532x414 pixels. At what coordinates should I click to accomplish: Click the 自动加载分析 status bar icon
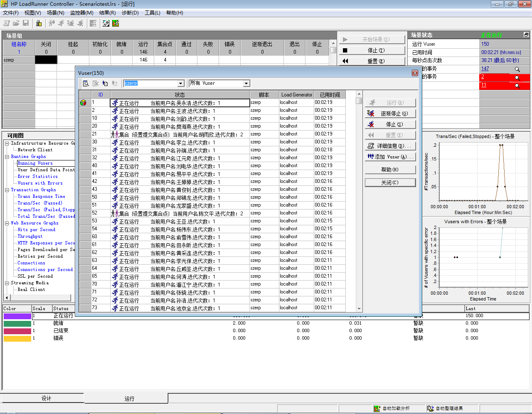(x=377, y=409)
